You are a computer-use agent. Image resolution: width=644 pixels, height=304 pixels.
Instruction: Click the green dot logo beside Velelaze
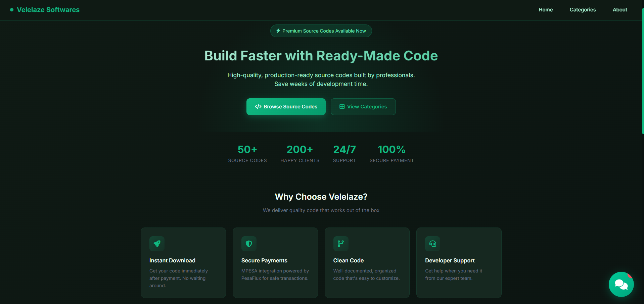[x=12, y=10]
